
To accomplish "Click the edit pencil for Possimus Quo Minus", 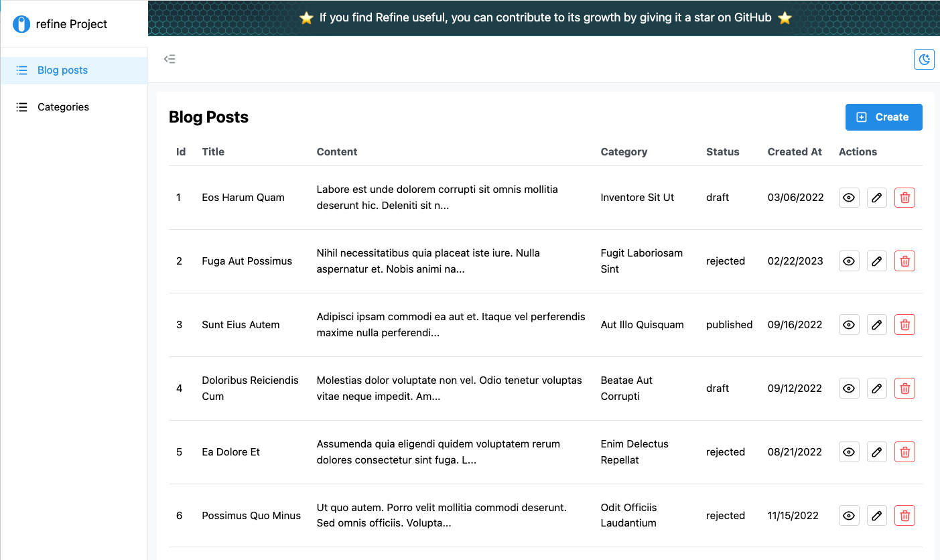I will click(876, 515).
